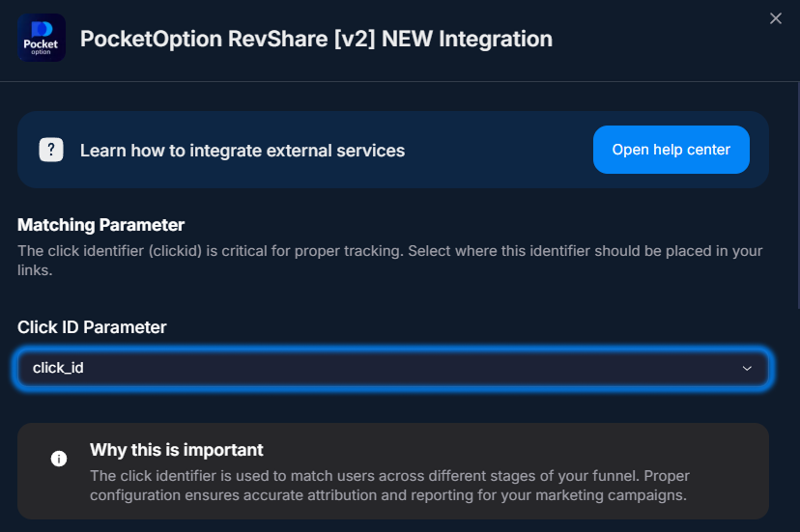The height and width of the screenshot is (532, 800).
Task: Click the 'Matching Parameter' heading
Action: pyautogui.click(x=101, y=225)
